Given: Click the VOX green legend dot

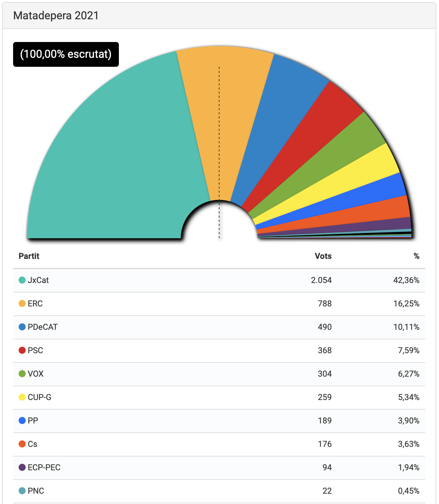Looking at the screenshot, I should pos(22,374).
